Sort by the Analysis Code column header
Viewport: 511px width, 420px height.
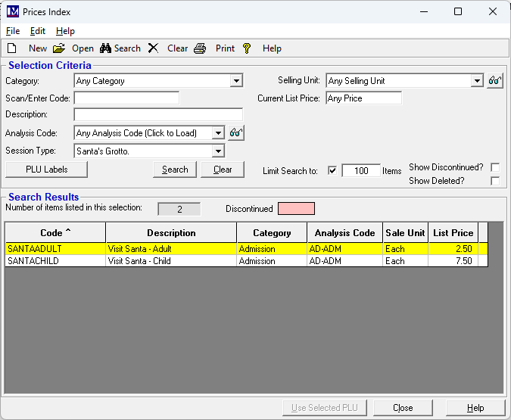coord(344,232)
